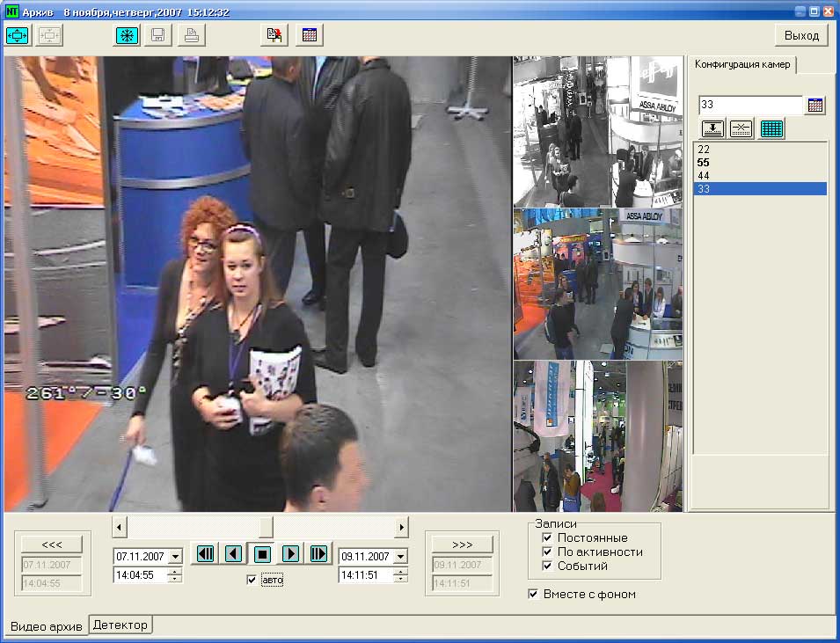Uncheck the авто checkbox
The image size is (840, 643).
click(252, 580)
